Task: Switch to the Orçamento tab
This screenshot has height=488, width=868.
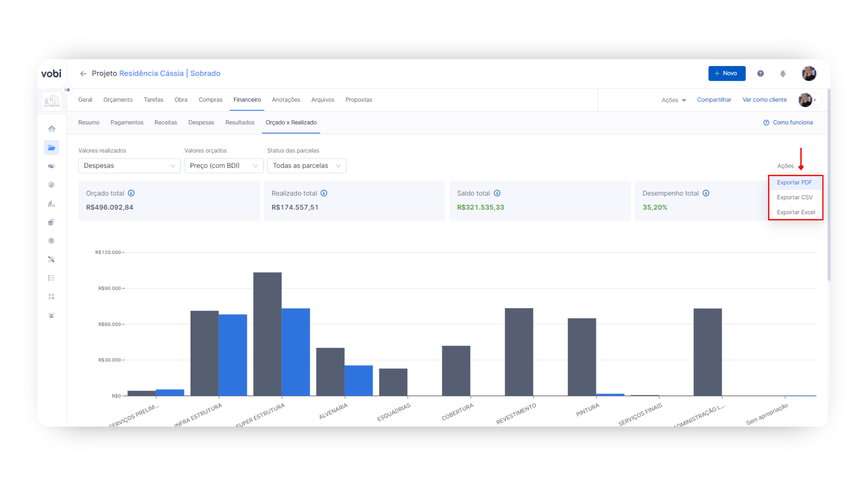Action: (118, 100)
